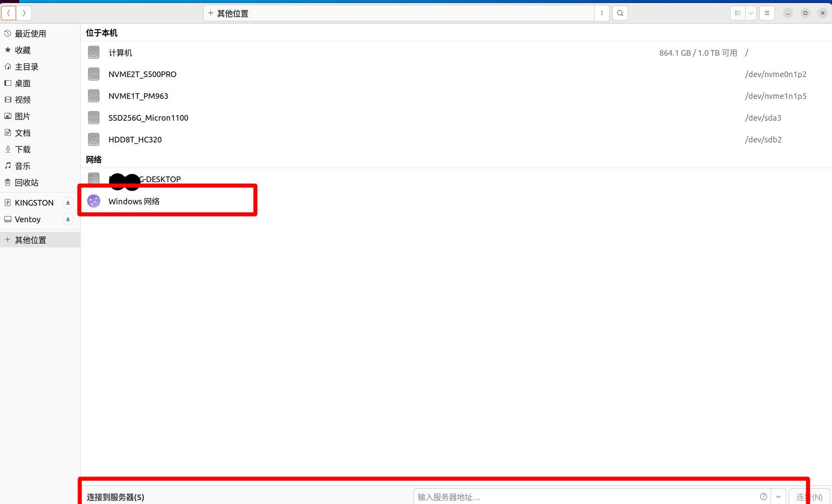This screenshot has height=504, width=832.
Task: Click the Windows 网络 globe icon
Action: tap(94, 201)
